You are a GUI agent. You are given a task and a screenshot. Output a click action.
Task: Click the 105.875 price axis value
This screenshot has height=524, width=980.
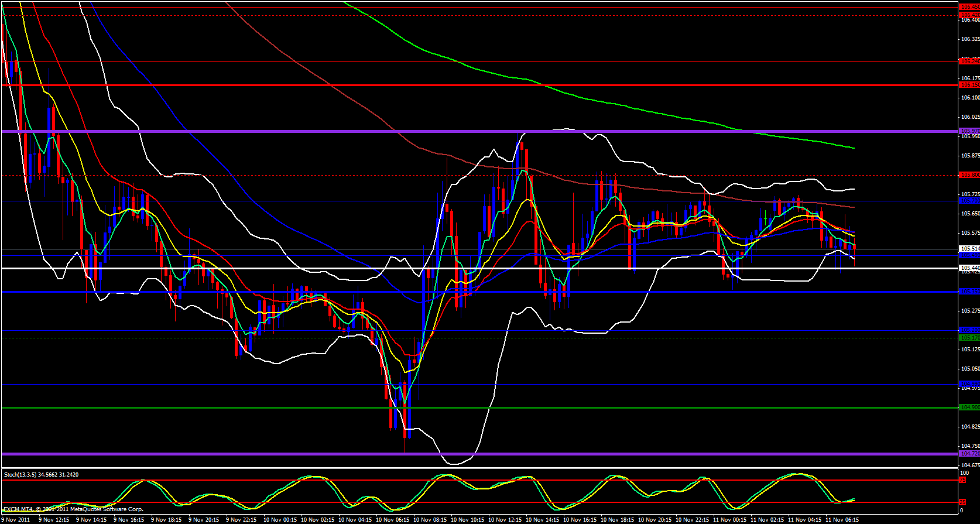click(970, 156)
